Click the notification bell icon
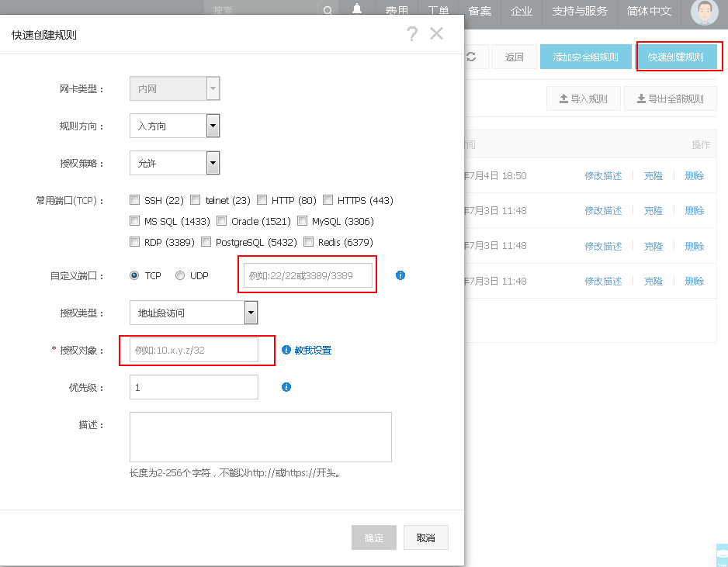 [357, 10]
